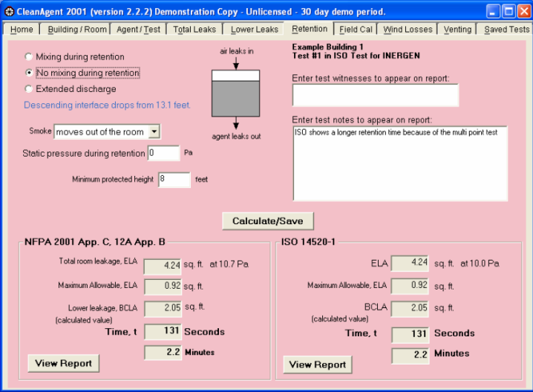Viewport: 533px width, 392px height.
Task: Go to the Saved Tests tab
Action: pyautogui.click(x=506, y=30)
